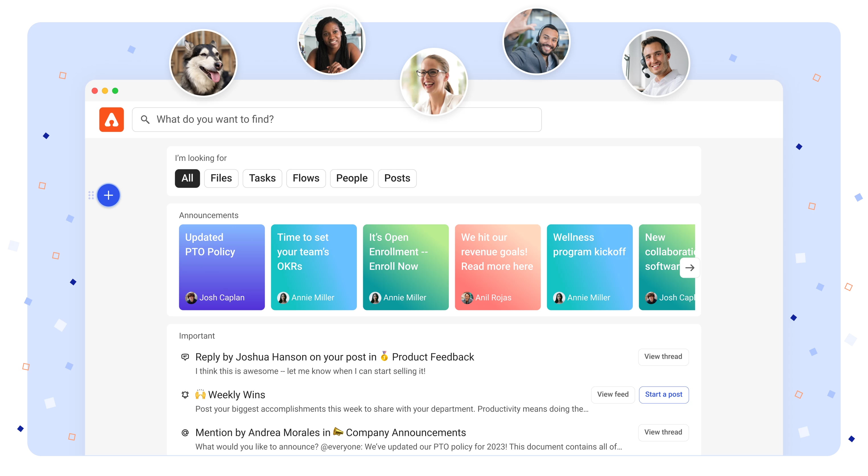Select the Posts tab filter
Image resolution: width=868 pixels, height=476 pixels.
(397, 178)
